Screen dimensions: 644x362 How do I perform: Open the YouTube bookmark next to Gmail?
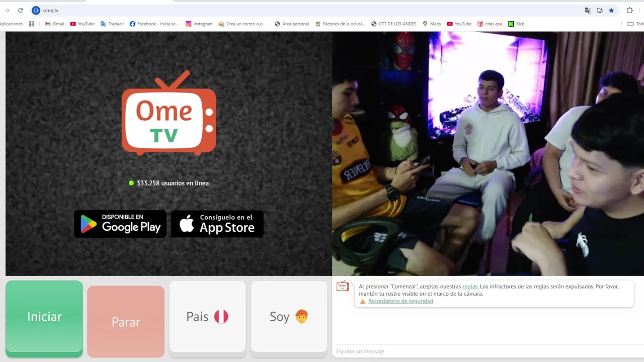pyautogui.click(x=83, y=24)
